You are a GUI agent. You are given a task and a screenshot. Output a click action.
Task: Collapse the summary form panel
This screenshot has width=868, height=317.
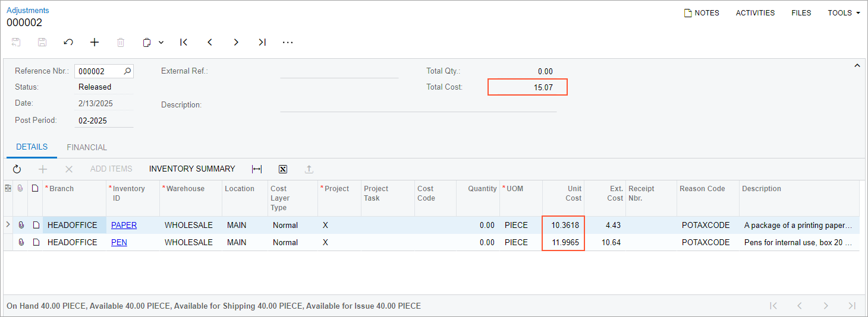click(x=857, y=65)
